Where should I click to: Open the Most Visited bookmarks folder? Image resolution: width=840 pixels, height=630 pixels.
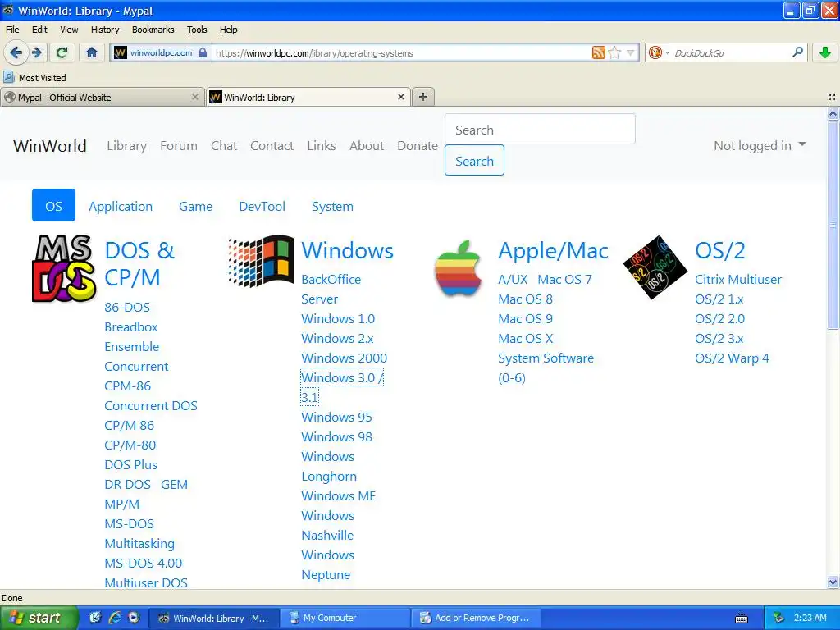point(34,78)
